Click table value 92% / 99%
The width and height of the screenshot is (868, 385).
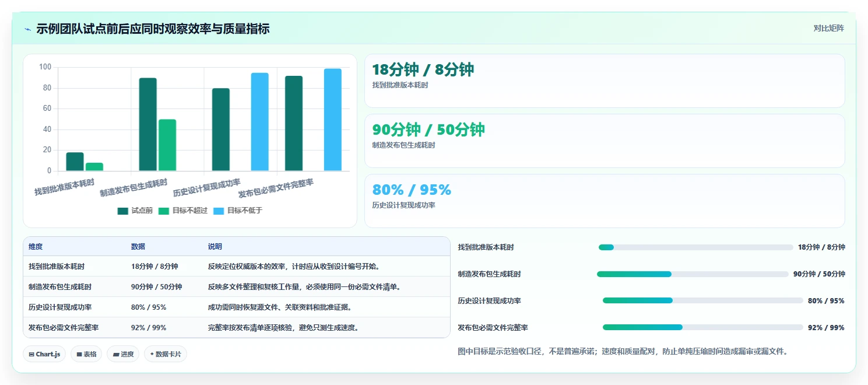click(149, 328)
